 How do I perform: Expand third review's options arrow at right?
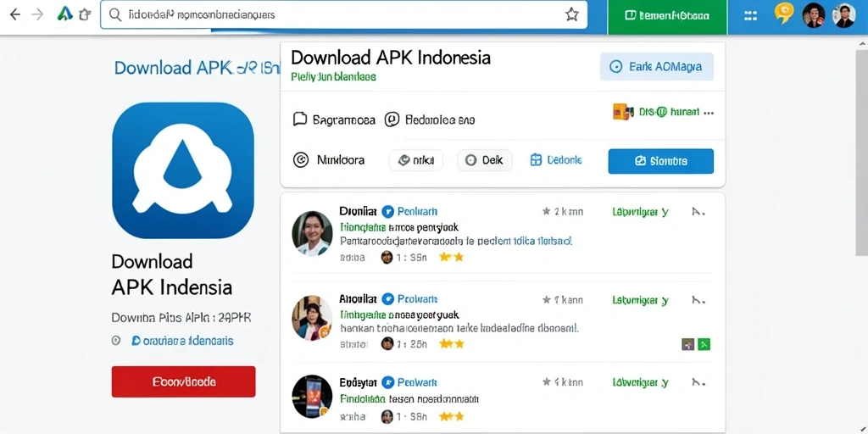(698, 382)
